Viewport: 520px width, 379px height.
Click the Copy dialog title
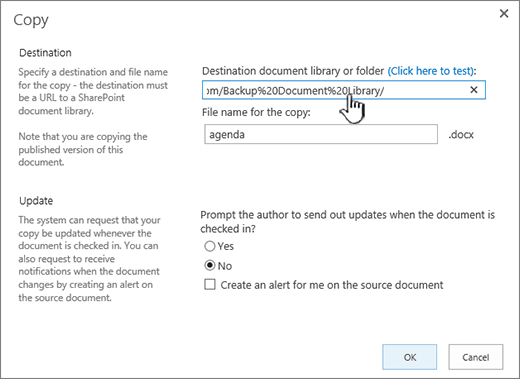pyautogui.click(x=31, y=21)
